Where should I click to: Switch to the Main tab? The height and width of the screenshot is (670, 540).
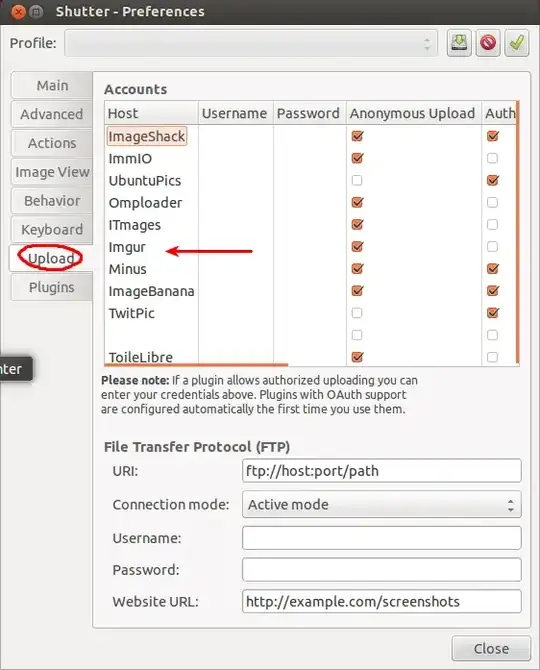52,85
